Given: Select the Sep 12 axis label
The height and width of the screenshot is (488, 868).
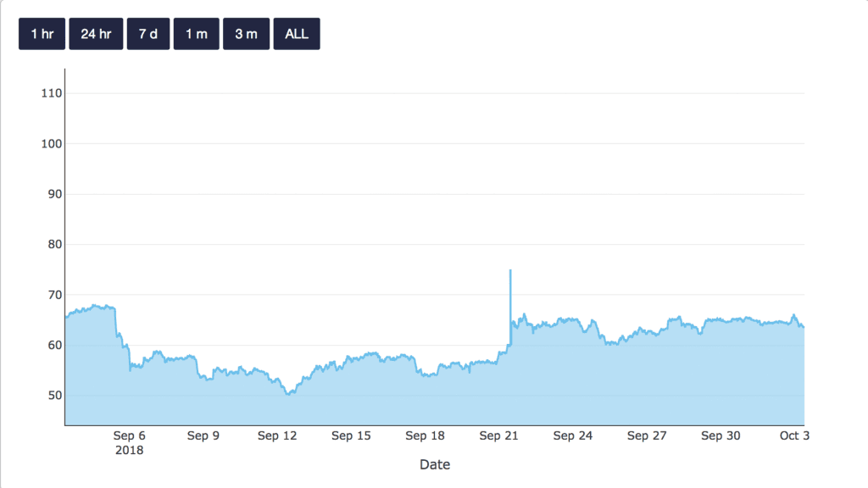Looking at the screenshot, I should (277, 436).
